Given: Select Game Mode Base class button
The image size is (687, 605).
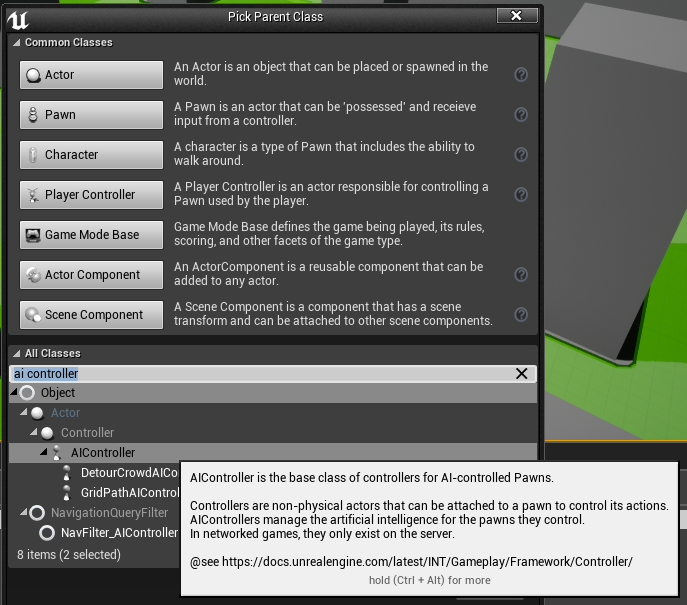Looking at the screenshot, I should (91, 235).
